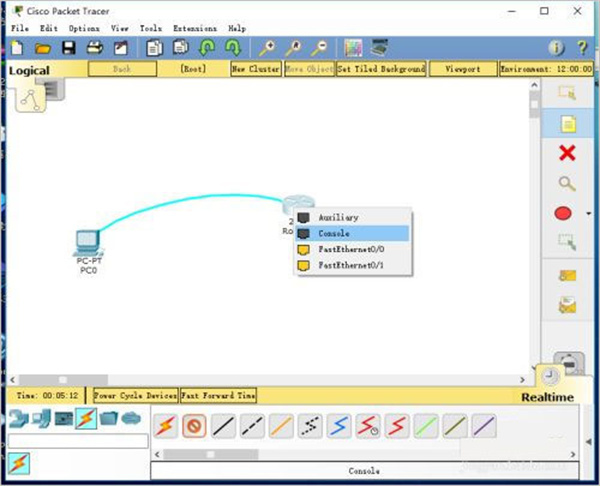
Task: Select the Delete tool (red X)
Action: pos(567,153)
